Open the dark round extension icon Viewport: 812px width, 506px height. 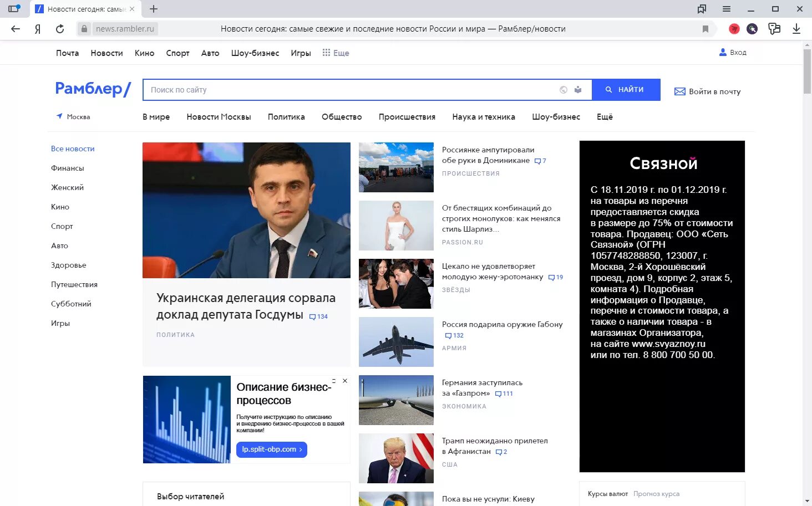[x=752, y=29]
